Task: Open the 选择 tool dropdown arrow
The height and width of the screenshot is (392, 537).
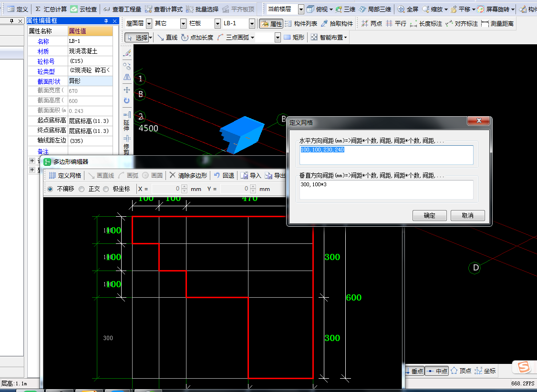Action: [151, 38]
